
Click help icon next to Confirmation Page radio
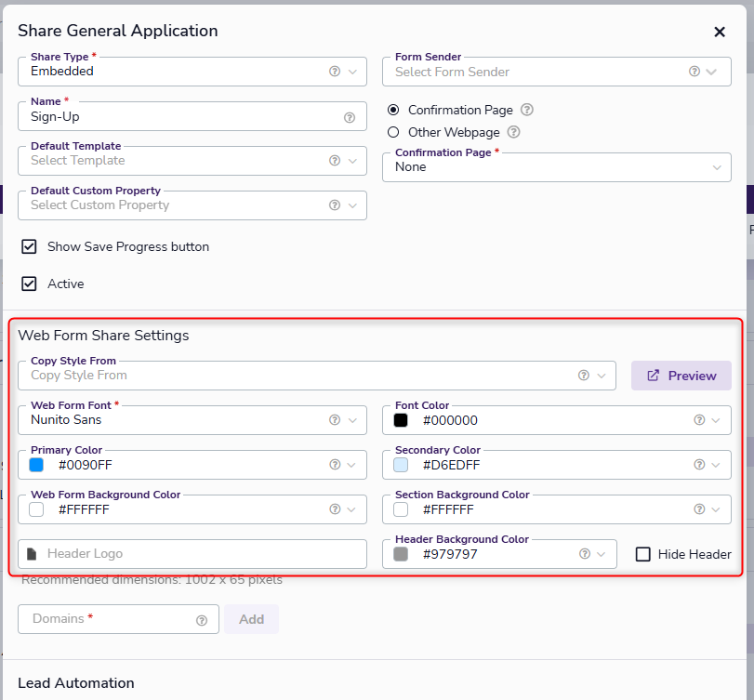[x=527, y=110]
